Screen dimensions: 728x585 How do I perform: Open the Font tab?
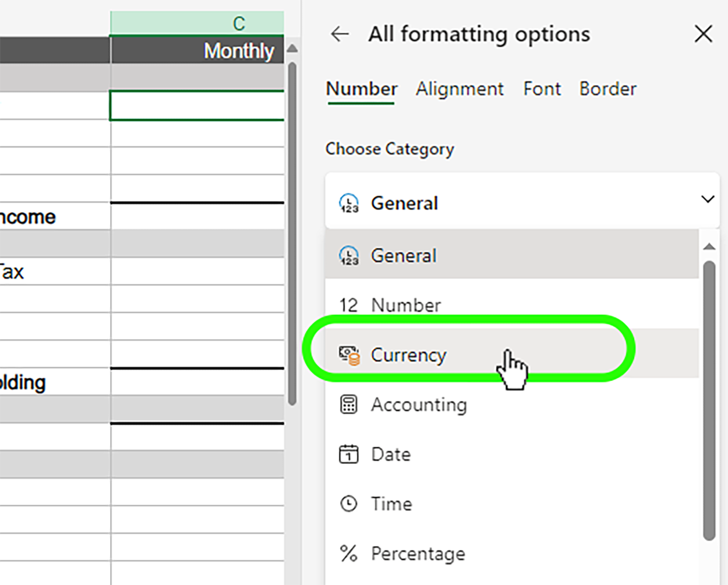542,89
